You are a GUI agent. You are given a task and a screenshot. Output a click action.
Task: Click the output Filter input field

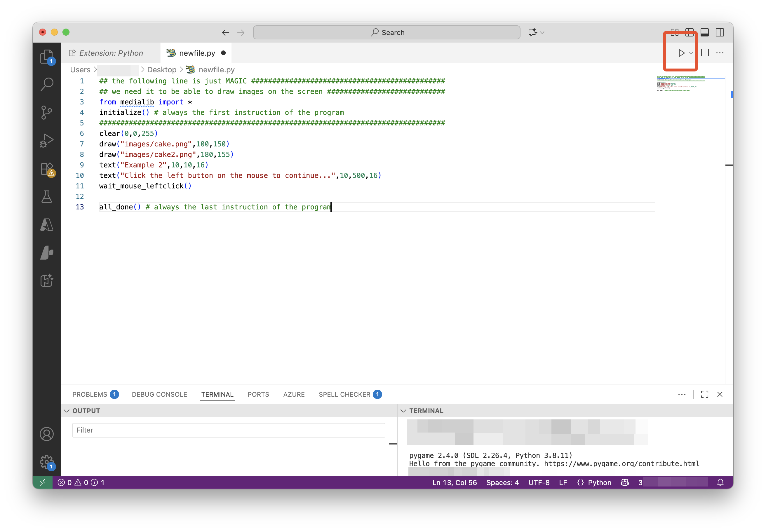pos(229,430)
